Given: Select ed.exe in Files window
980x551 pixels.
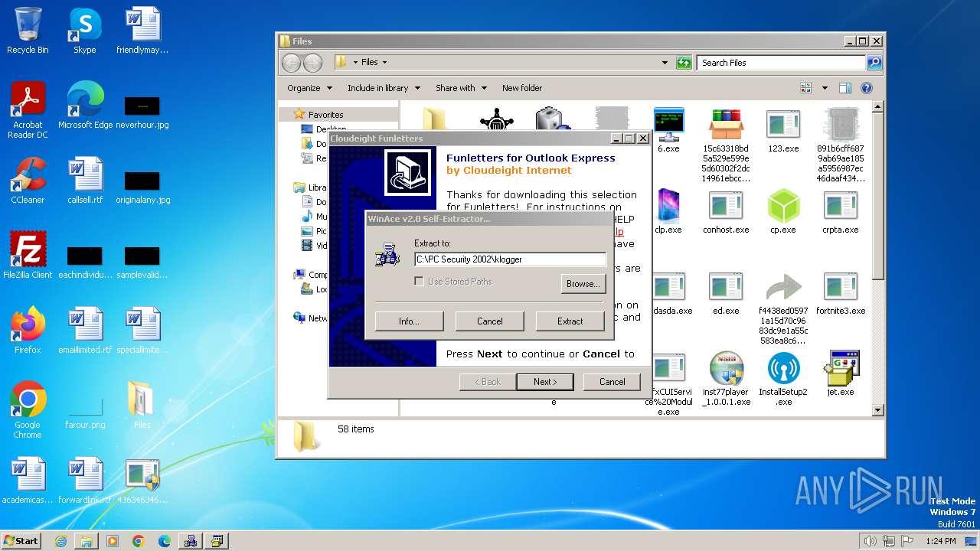Looking at the screenshot, I should pos(726,294).
